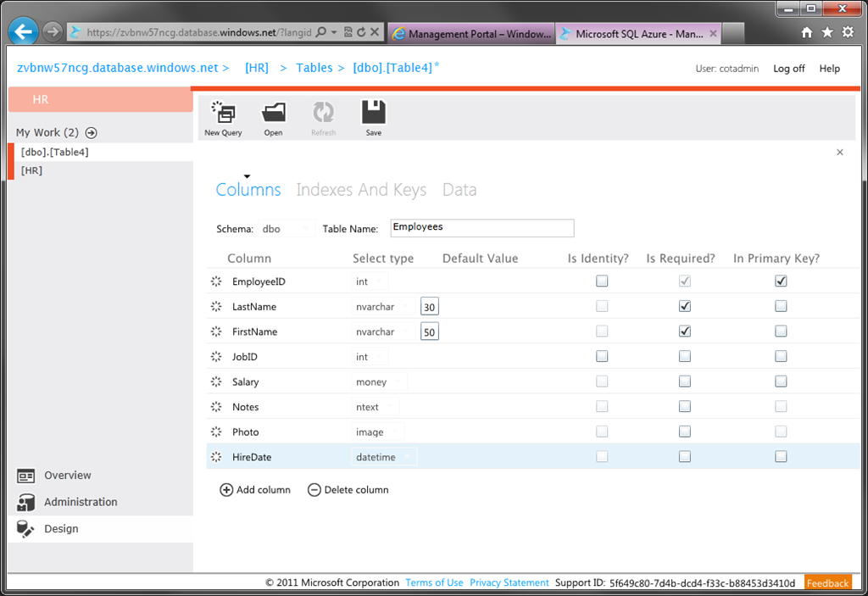Image resolution: width=868 pixels, height=596 pixels.
Task: Save the table with the floppy disk icon
Action: tap(374, 112)
